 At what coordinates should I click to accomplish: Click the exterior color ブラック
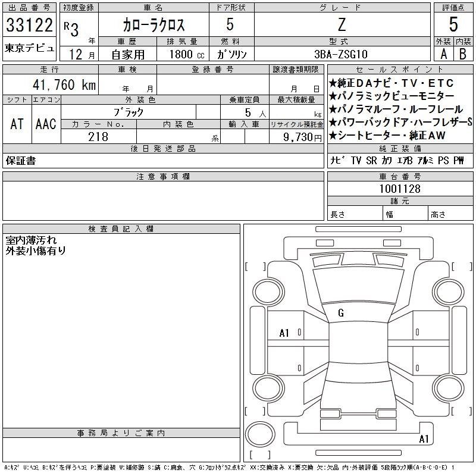[128, 112]
